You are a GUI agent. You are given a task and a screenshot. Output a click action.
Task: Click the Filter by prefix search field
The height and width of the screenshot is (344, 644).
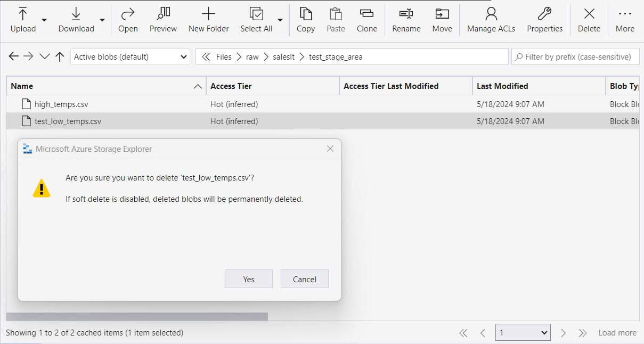click(x=576, y=56)
